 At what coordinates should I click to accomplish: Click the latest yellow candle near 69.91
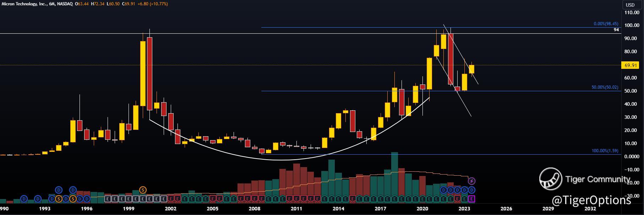point(472,69)
